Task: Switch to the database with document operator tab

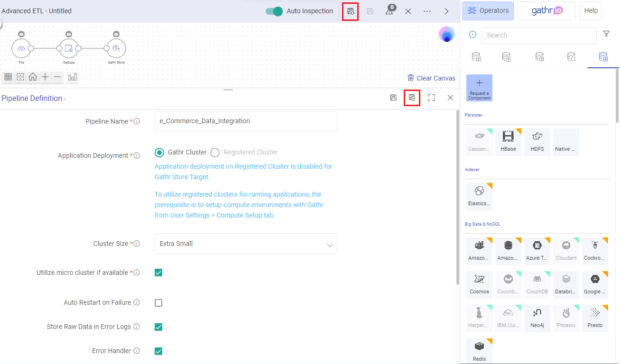Action: click(x=507, y=57)
